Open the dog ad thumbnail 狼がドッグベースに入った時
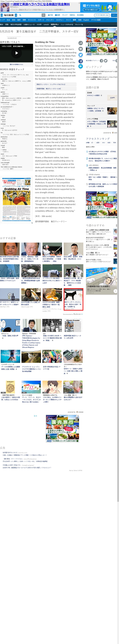The width and height of the screenshot is (119, 644). [x=73, y=295]
